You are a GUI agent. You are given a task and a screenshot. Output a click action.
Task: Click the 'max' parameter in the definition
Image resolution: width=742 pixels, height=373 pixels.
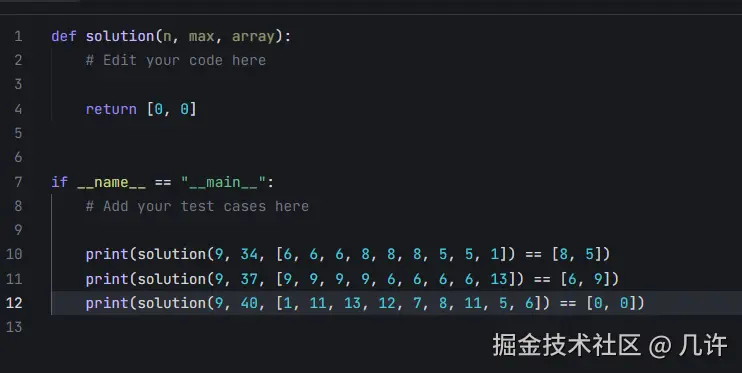pos(201,36)
